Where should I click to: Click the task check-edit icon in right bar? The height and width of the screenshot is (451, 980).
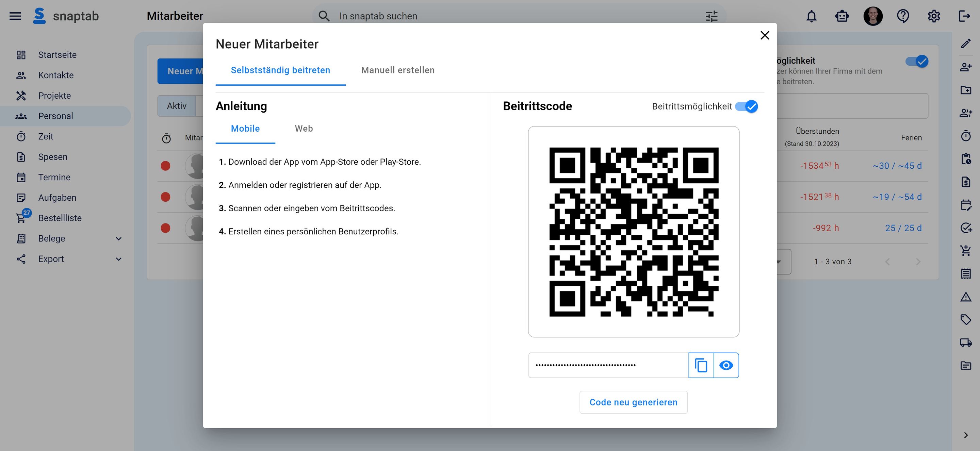(x=966, y=228)
